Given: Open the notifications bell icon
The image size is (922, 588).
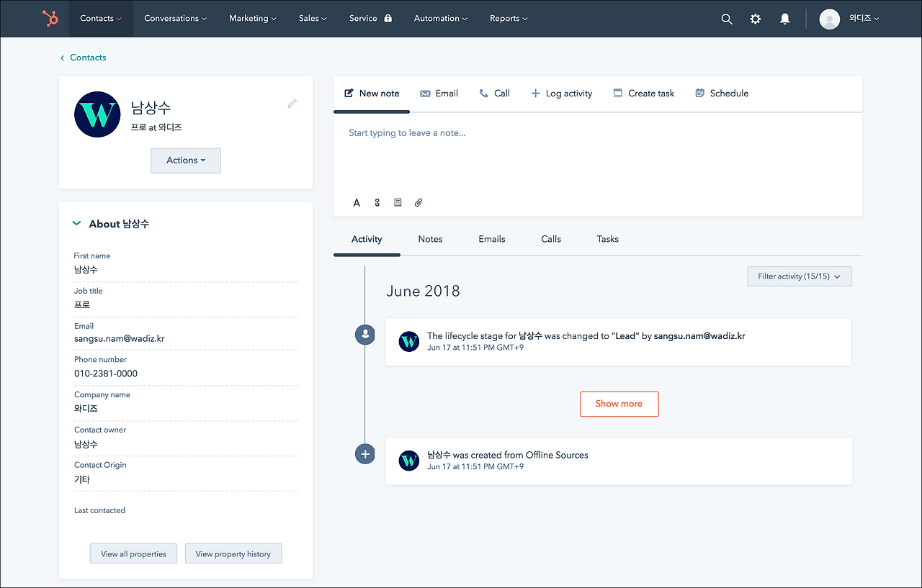Looking at the screenshot, I should coord(785,19).
